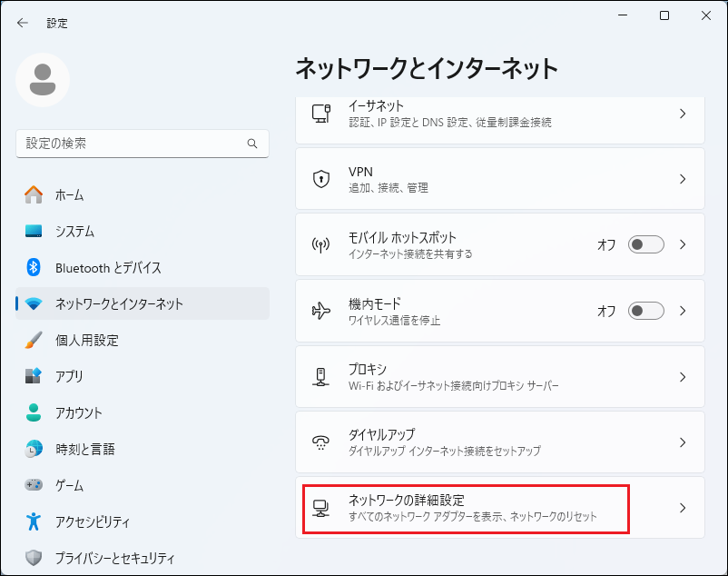Click the airplane icon for 機内モード
The width and height of the screenshot is (728, 576).
click(320, 311)
